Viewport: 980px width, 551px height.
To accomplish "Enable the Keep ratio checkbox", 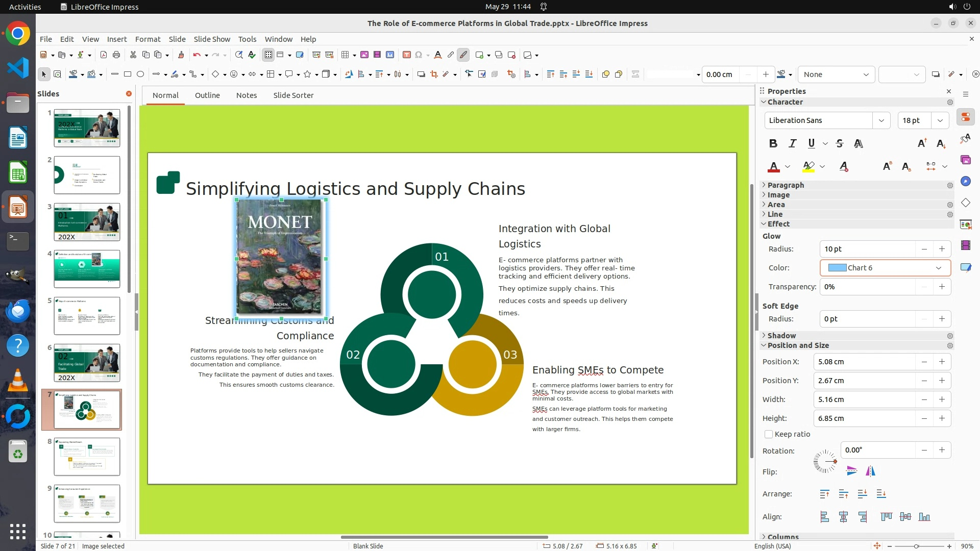I will (x=769, y=434).
